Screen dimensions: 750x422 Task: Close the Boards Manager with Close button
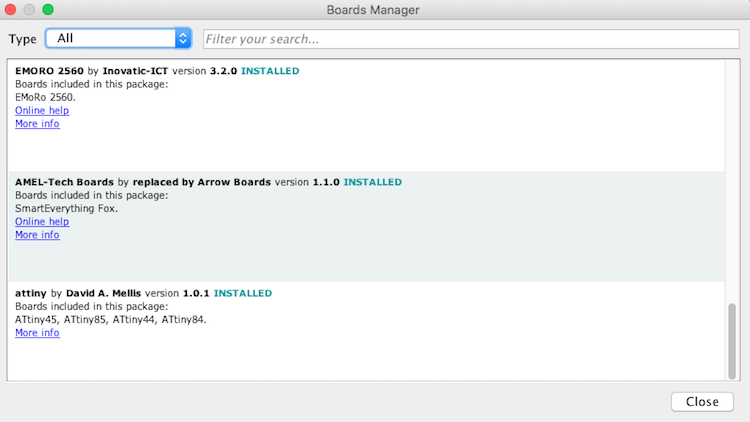point(702,401)
